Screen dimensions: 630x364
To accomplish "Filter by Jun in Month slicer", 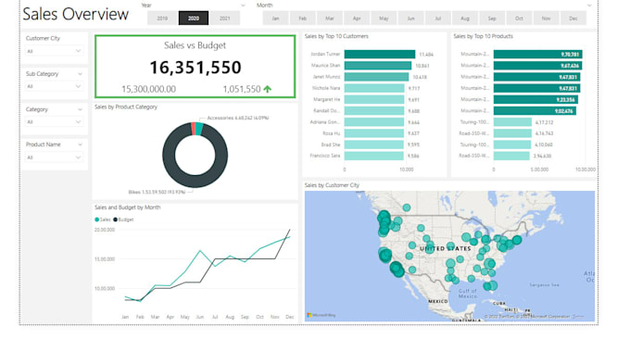I will [x=411, y=19].
